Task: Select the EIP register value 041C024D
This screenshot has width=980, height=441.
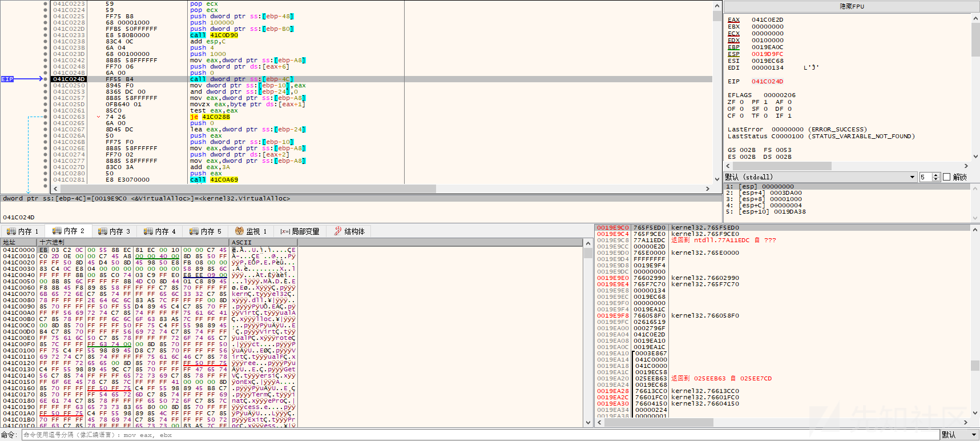Action: [x=767, y=81]
